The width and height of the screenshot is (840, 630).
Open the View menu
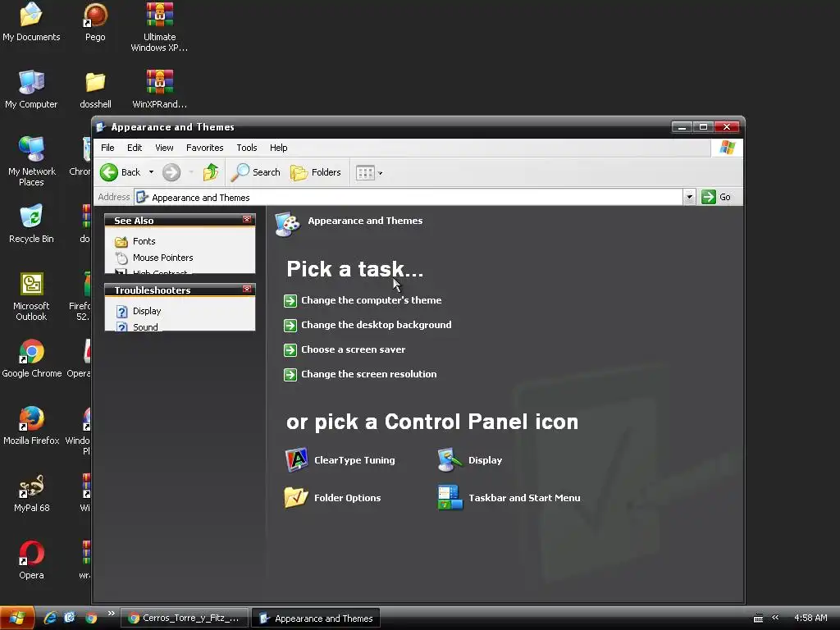pos(164,148)
